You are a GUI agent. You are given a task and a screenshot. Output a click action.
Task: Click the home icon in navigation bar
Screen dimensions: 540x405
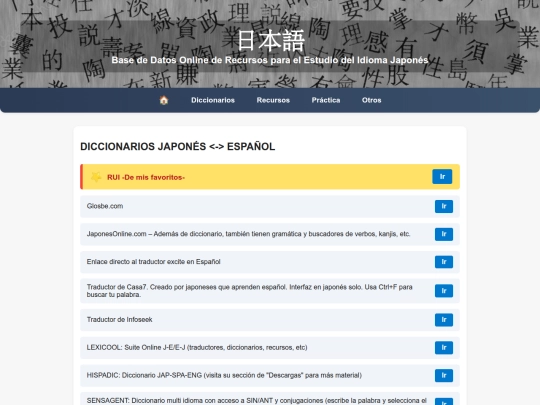164,100
